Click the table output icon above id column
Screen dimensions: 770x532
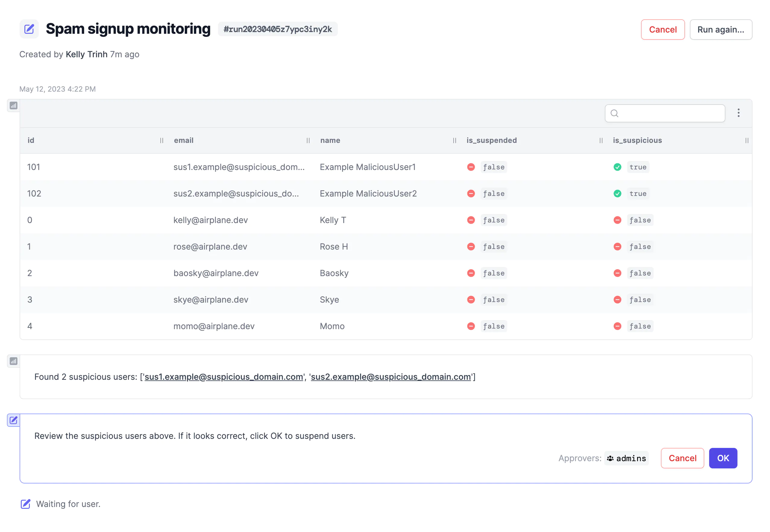pyautogui.click(x=13, y=106)
